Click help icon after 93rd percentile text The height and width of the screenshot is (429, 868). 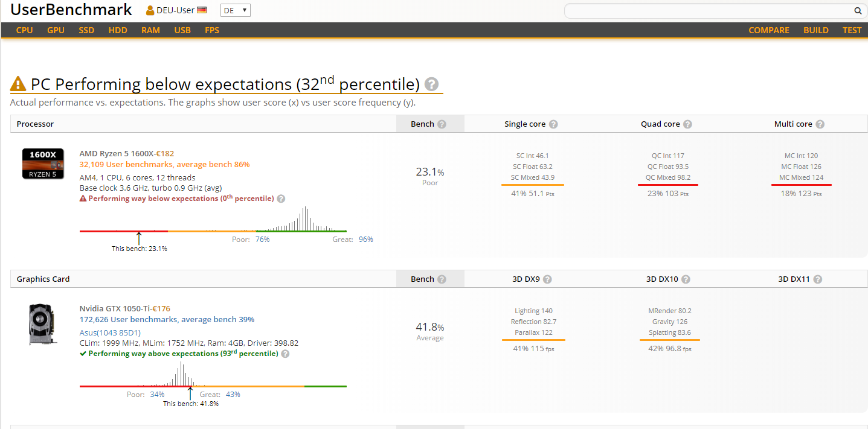pyautogui.click(x=285, y=354)
